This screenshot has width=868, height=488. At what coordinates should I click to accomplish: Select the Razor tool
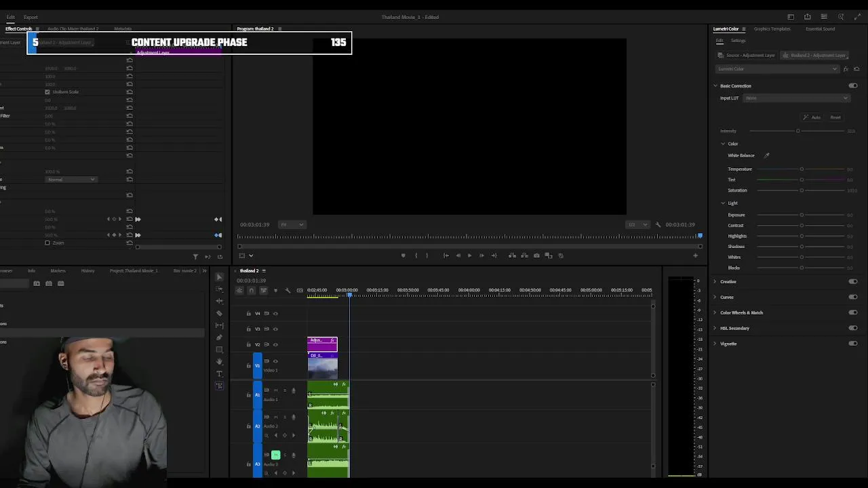(x=219, y=313)
